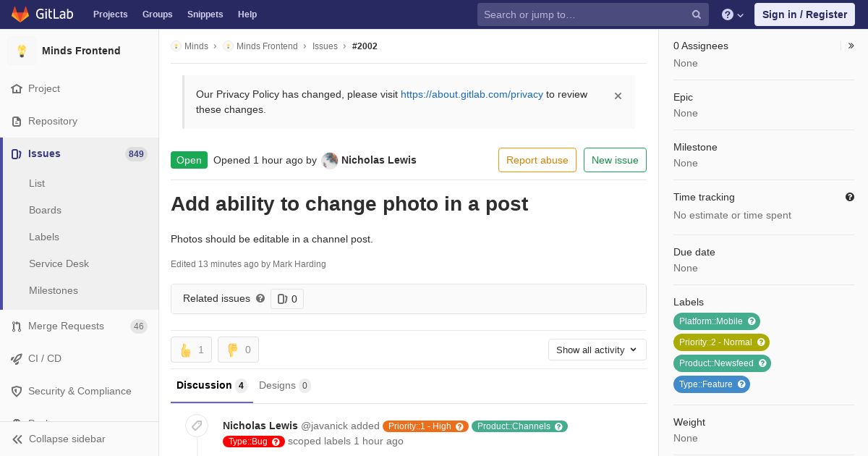Screen dimensions: 868x456
Task: Click the thumbs down reaction
Action: tap(238, 350)
